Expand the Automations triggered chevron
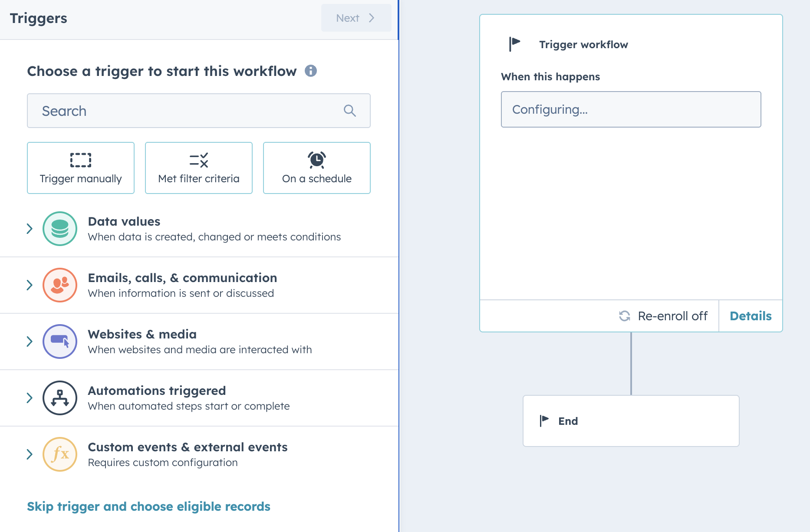Image resolution: width=810 pixels, height=532 pixels. point(30,398)
